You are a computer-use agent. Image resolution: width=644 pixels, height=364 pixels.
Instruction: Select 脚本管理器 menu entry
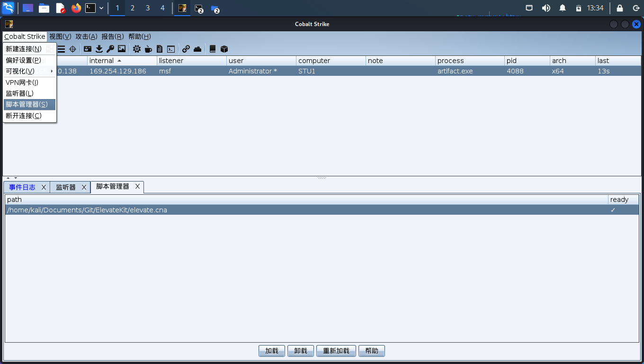(x=29, y=104)
